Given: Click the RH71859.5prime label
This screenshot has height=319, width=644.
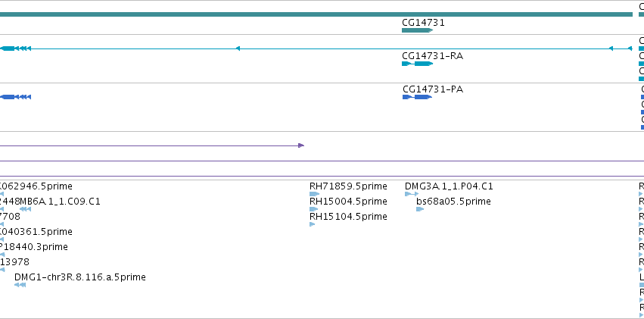Looking at the screenshot, I should pyautogui.click(x=348, y=186).
